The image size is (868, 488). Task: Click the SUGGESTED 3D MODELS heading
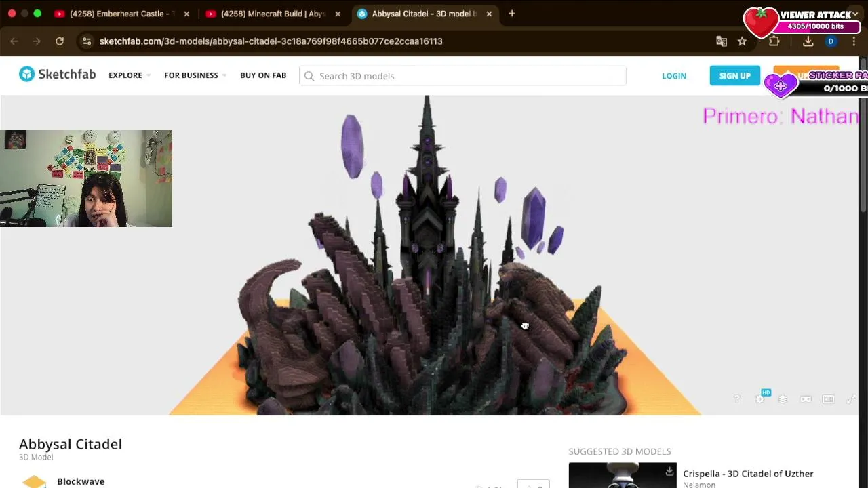pyautogui.click(x=620, y=451)
